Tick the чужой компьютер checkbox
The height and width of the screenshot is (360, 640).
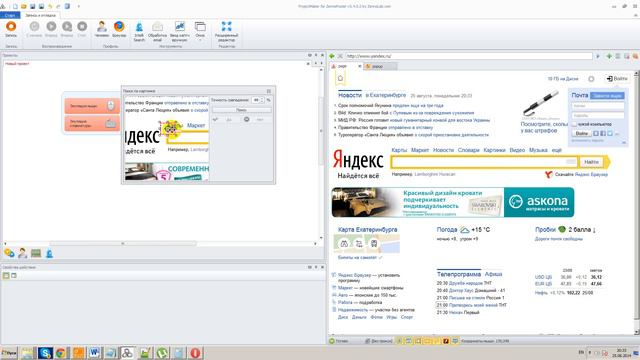click(x=574, y=124)
